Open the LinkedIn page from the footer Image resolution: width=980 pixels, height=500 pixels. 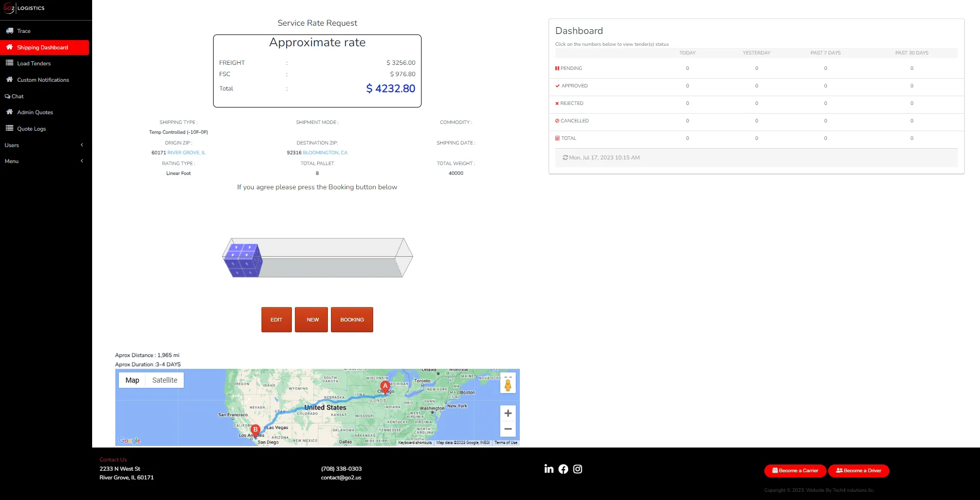point(549,468)
